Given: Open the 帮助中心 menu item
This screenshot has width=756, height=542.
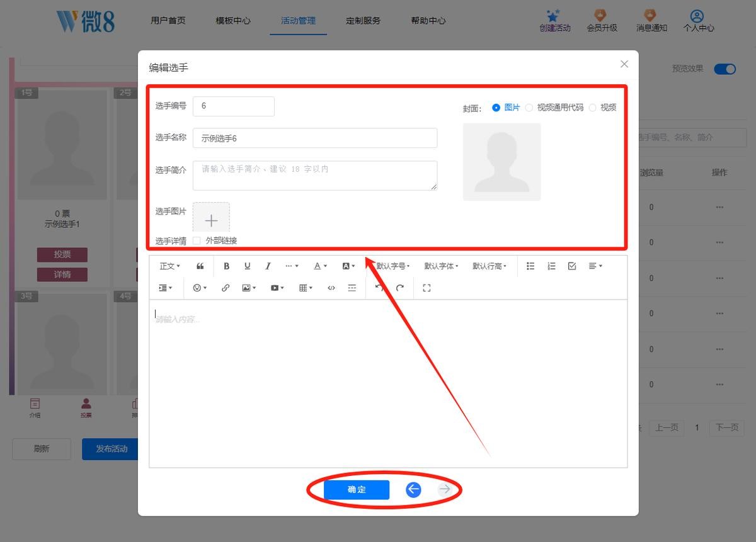Looking at the screenshot, I should (428, 21).
